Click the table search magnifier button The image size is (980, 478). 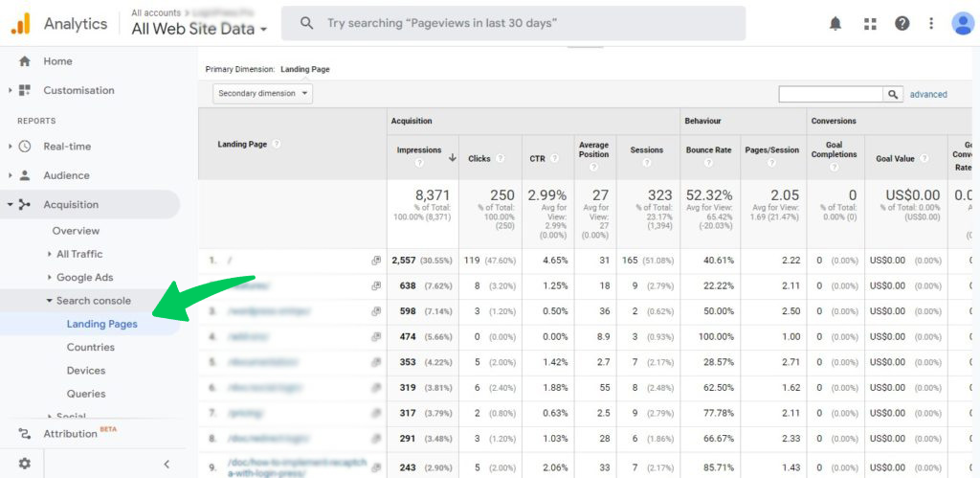[893, 94]
